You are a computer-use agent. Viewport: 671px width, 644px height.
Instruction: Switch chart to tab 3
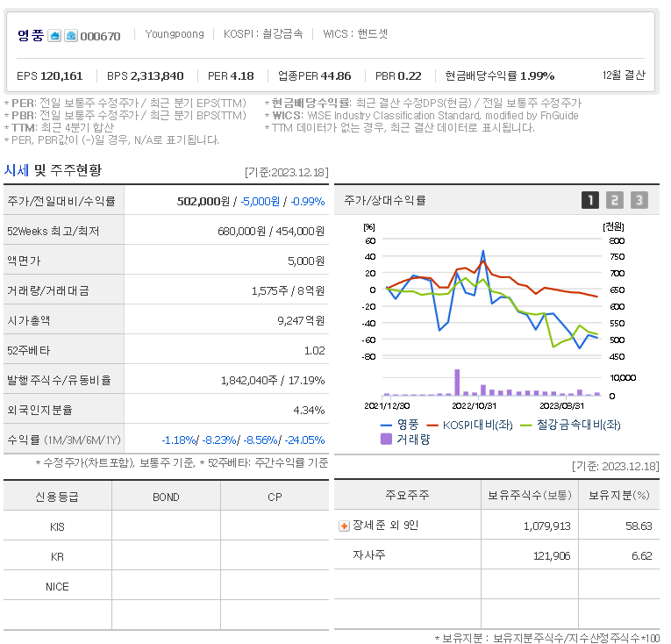click(639, 200)
